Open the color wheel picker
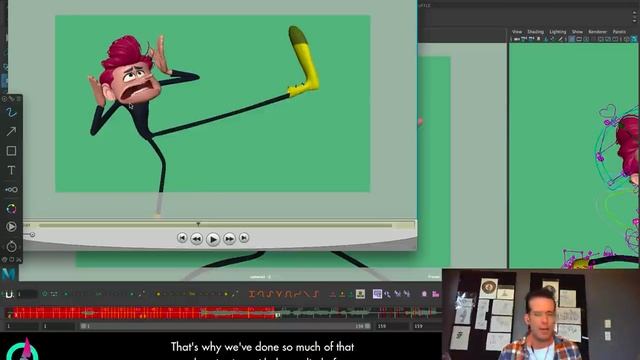640x360 pixels. 11,209
